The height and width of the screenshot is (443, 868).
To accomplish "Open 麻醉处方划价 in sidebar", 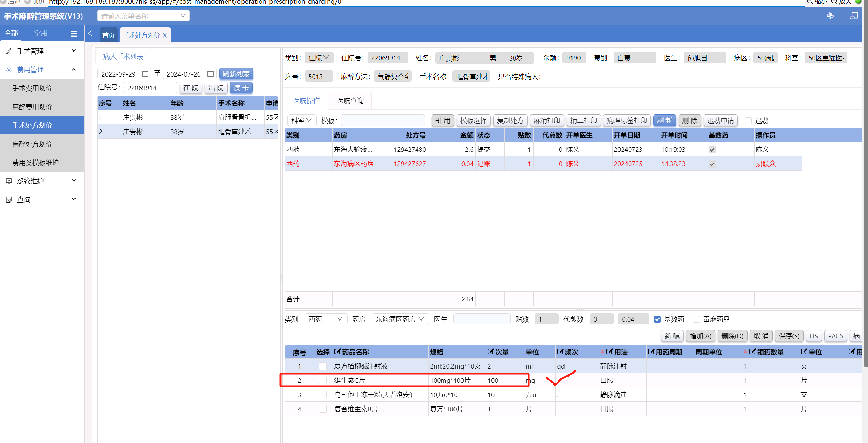I will pos(32,144).
